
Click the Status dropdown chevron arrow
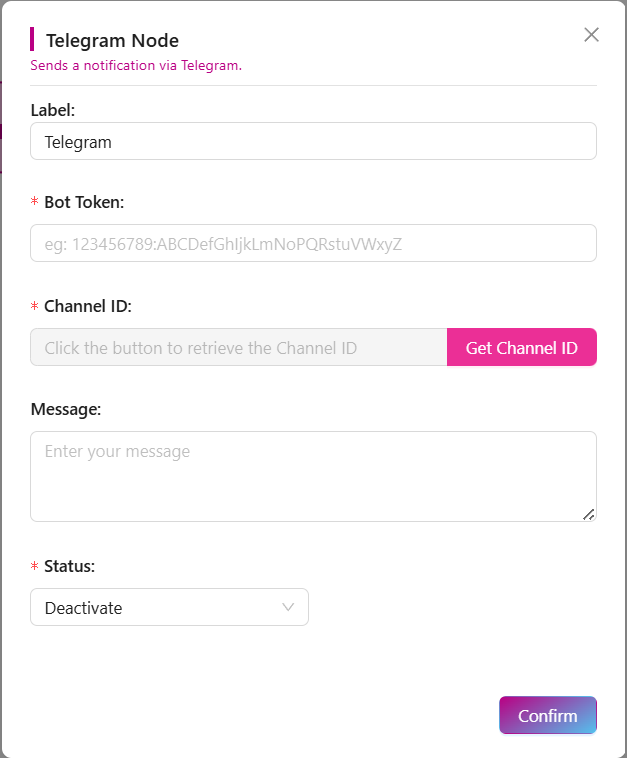click(289, 607)
